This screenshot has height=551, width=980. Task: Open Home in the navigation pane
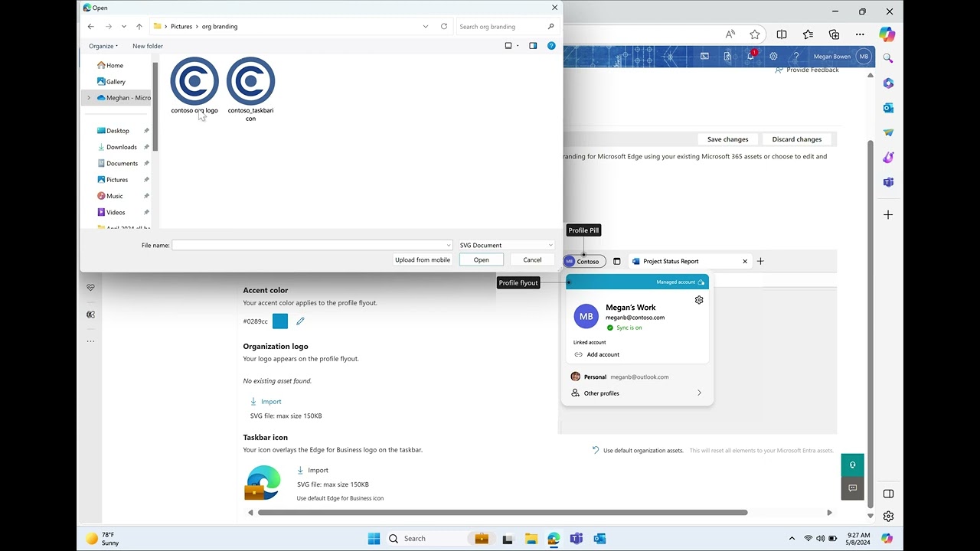(x=110, y=65)
